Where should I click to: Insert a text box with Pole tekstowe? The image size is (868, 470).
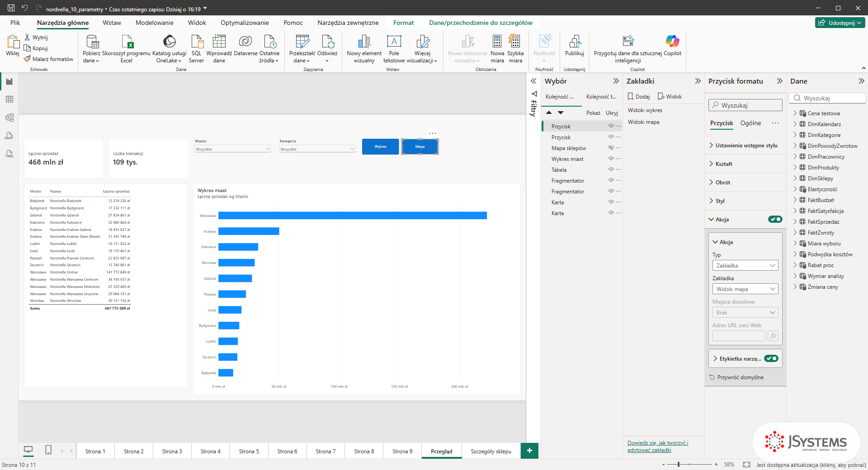394,49
